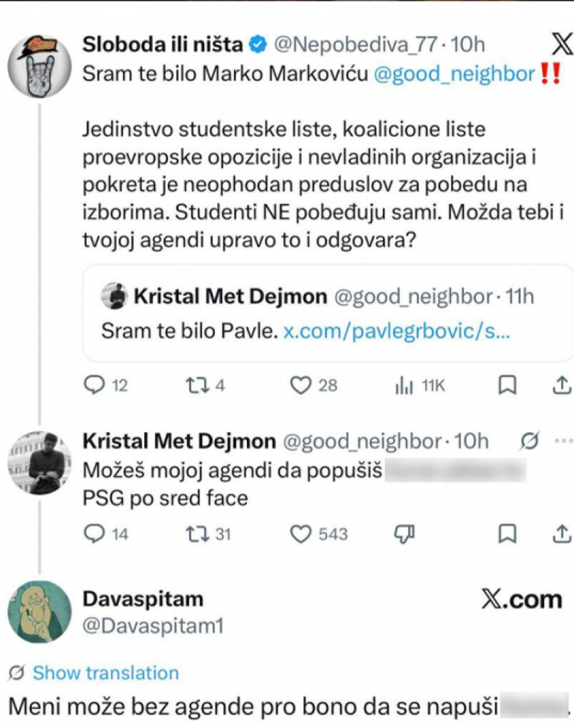Share the Sloboda ili ništa tweet
Screen dimensions: 574x728
point(561,385)
